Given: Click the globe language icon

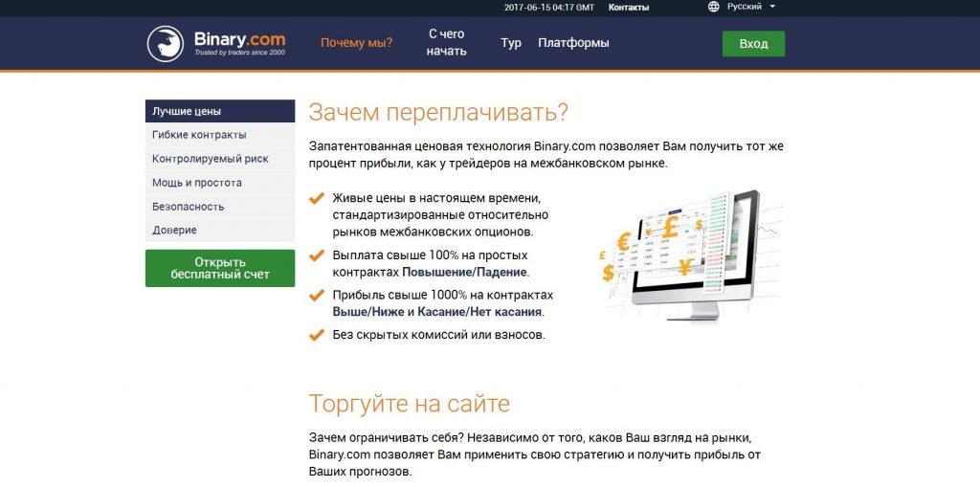Looking at the screenshot, I should pyautogui.click(x=714, y=7).
